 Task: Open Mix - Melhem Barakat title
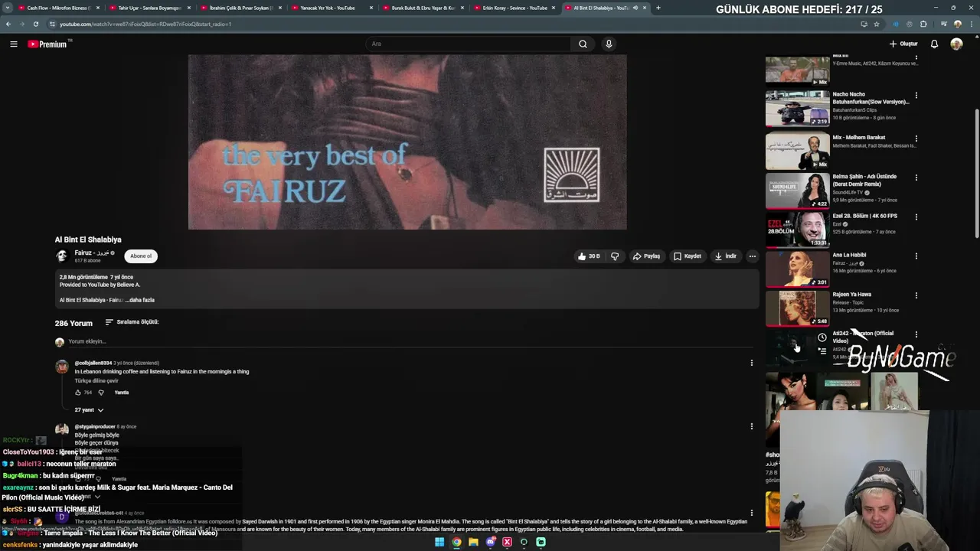859,138
